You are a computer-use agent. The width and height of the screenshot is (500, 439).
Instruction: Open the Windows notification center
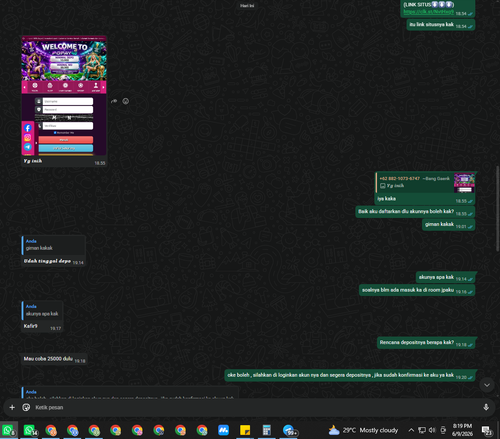pos(487,430)
